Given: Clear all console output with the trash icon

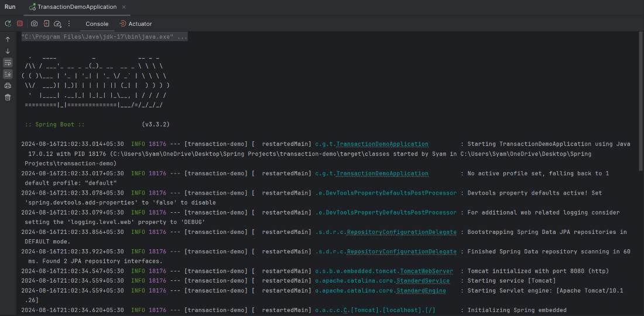Looking at the screenshot, I should [8, 97].
